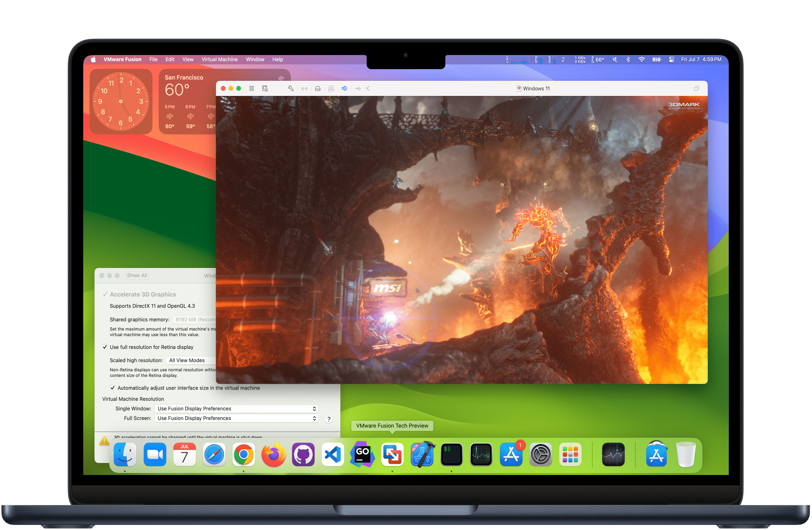Viewport: 812px width, 530px height.
Task: Click the network adapter arrows icon
Action: [304, 88]
